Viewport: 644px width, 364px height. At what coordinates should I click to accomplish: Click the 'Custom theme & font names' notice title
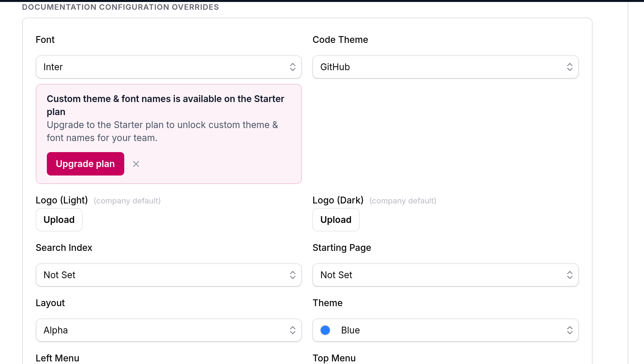pos(166,105)
